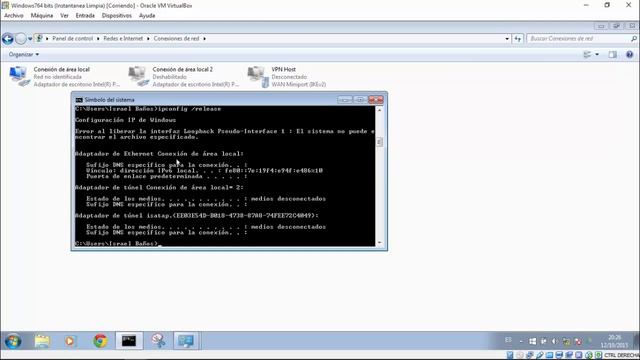This screenshot has height=360, width=640.
Task: Click the Windows logo tray icon
Action: point(533,341)
